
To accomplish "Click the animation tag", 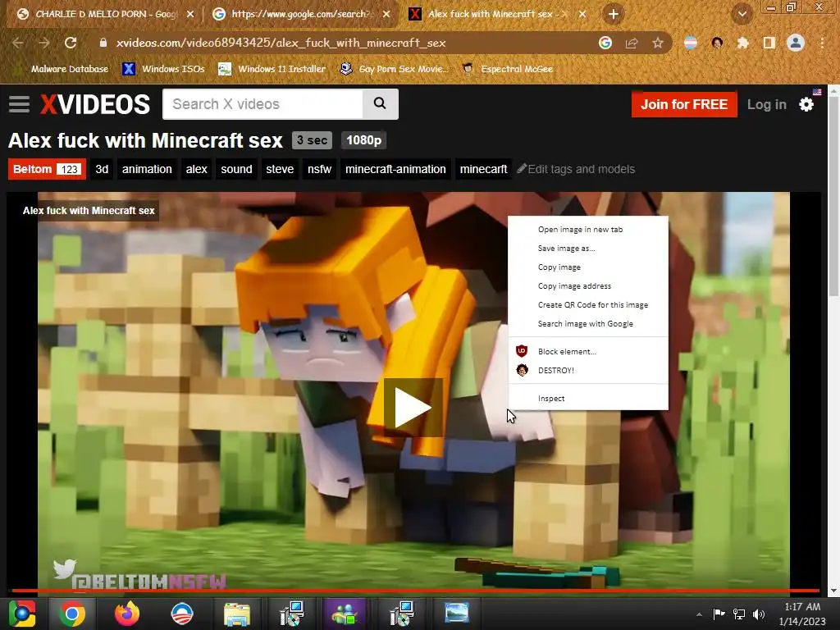I will pos(147,169).
